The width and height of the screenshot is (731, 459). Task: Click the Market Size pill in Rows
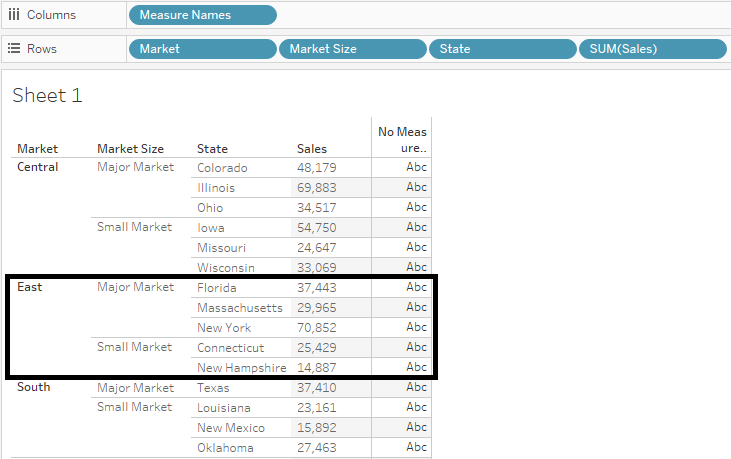[352, 49]
